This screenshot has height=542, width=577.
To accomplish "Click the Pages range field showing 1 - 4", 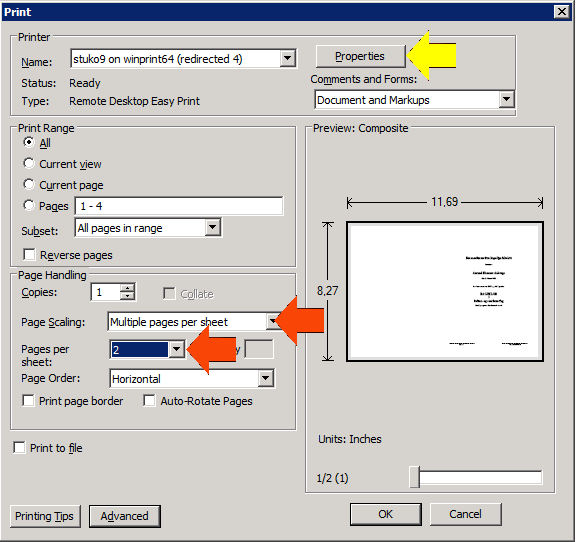I will (179, 206).
